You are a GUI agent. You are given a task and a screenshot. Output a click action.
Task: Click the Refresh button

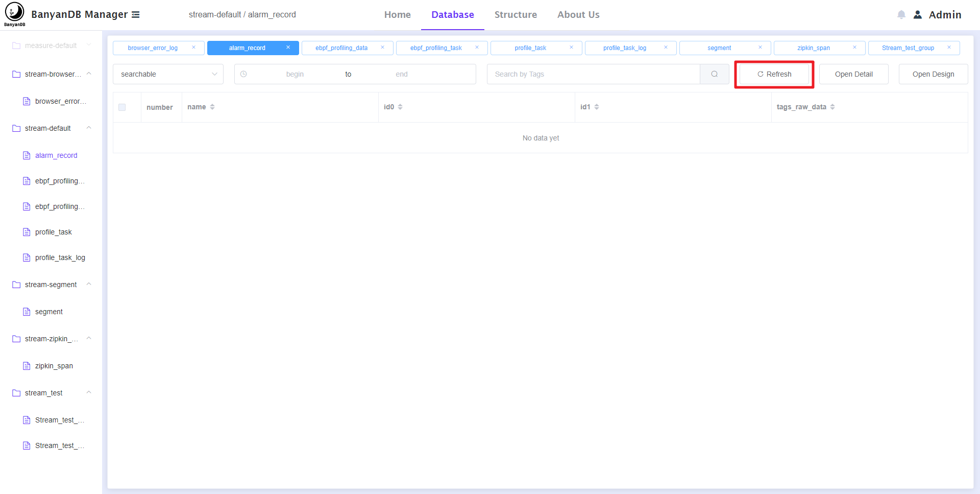[774, 74]
